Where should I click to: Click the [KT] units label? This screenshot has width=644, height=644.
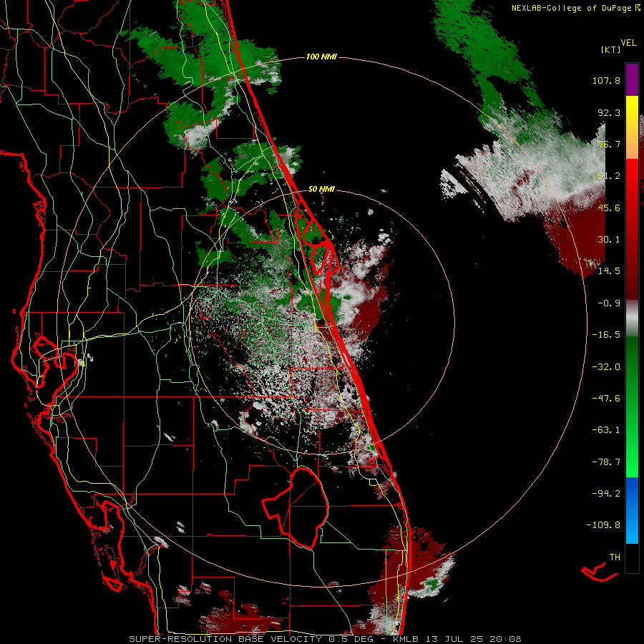click(611, 49)
